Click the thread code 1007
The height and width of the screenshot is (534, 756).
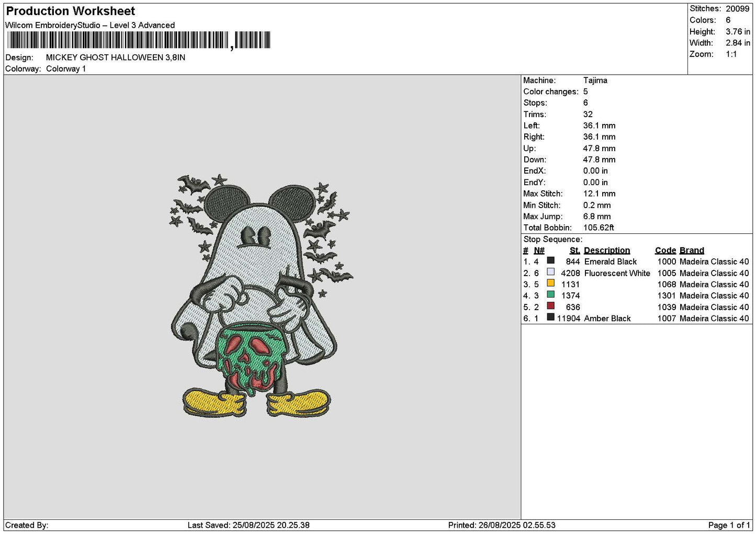pyautogui.click(x=667, y=319)
